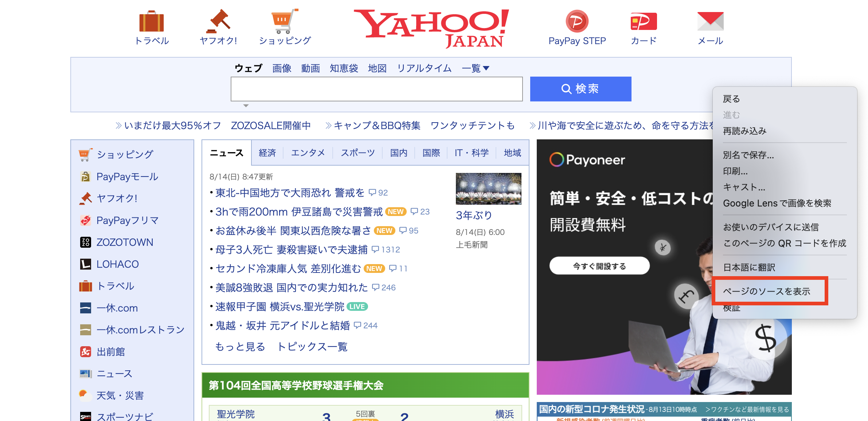
Task: Click the 天気・災害 weather icon in sidebar
Action: 85,395
